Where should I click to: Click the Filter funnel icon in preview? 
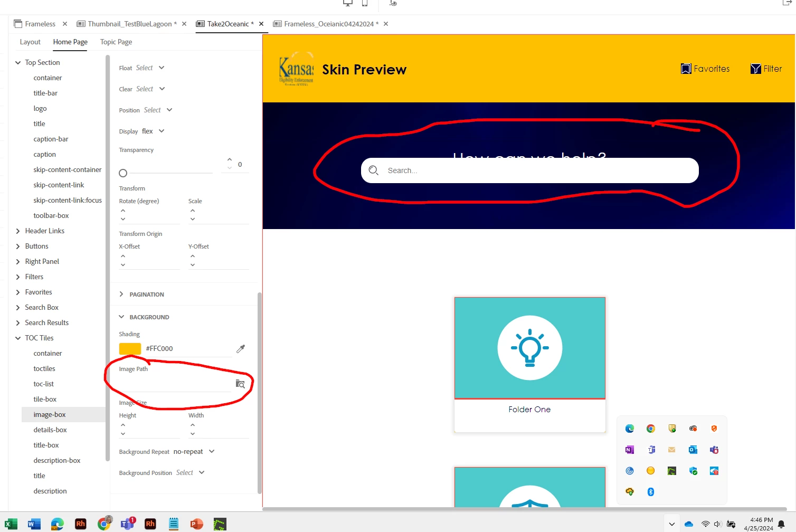coord(756,69)
